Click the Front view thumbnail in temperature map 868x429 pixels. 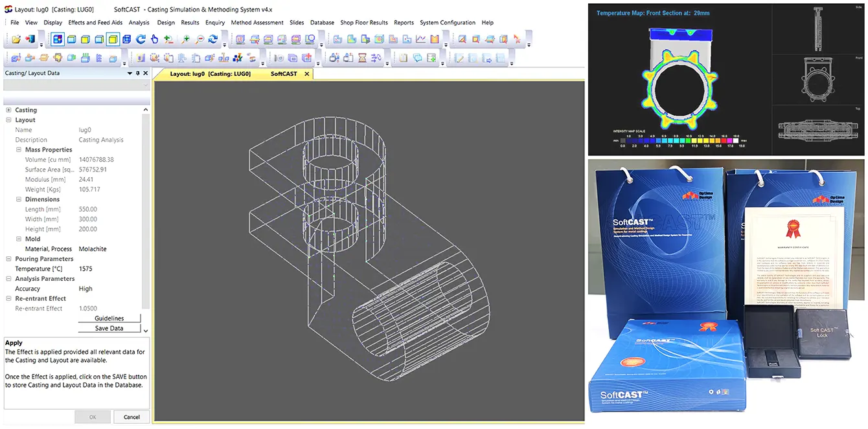point(818,79)
